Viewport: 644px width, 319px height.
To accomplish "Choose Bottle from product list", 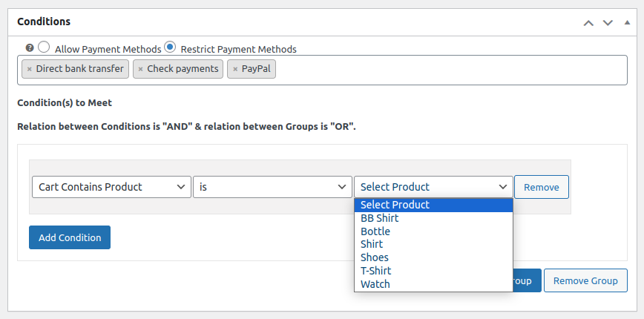I will [375, 231].
